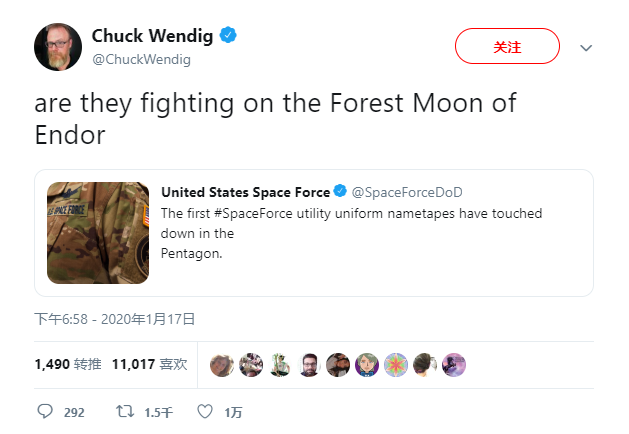
Task: Open the @ChuckWendig handle link
Action: pyautogui.click(x=141, y=59)
